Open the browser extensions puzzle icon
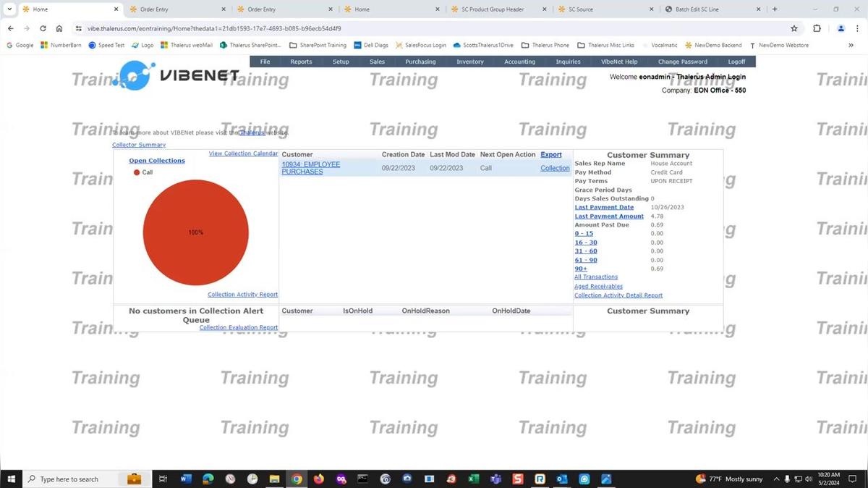Image resolution: width=868 pixels, height=488 pixels. click(x=817, y=28)
